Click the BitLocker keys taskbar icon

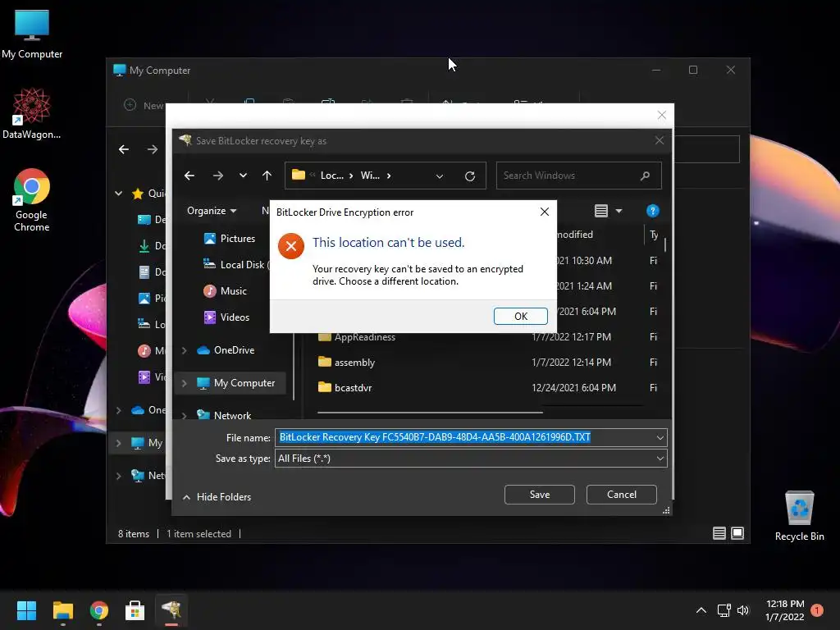[x=171, y=610]
